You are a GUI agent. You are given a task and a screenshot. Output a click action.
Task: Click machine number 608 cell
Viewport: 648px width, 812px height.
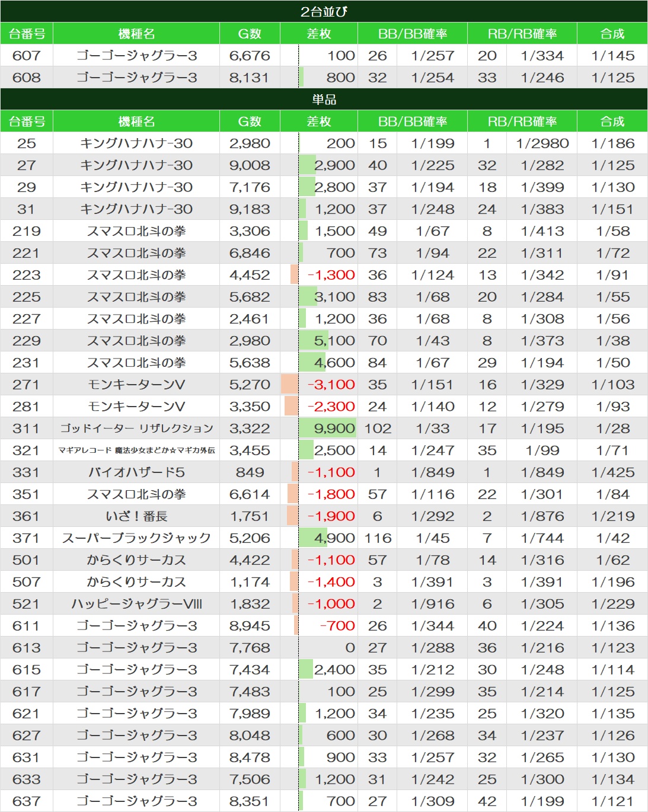pyautogui.click(x=27, y=78)
